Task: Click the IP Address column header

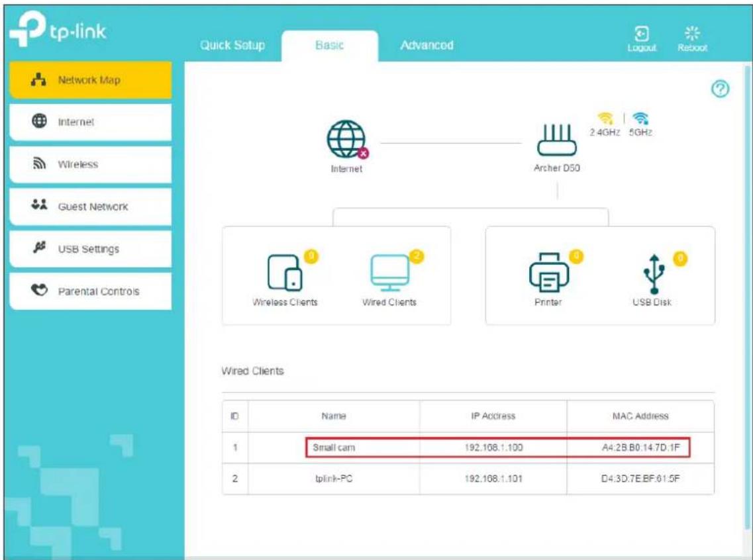Action: tap(493, 416)
